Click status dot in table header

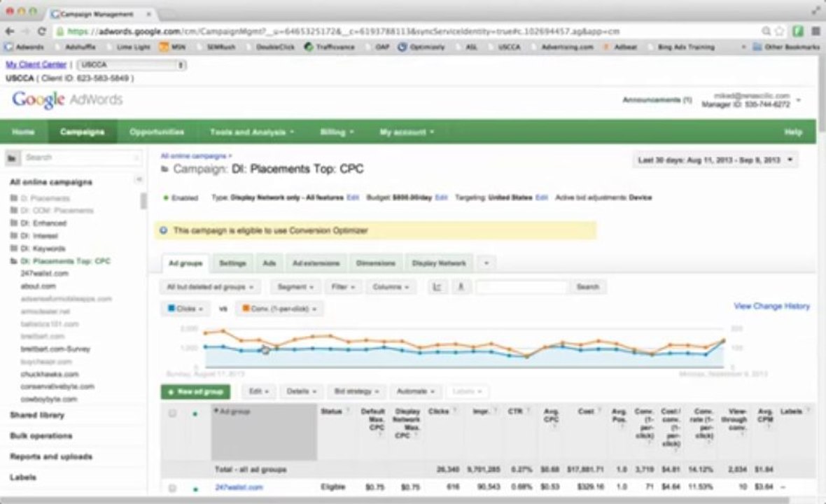point(195,414)
